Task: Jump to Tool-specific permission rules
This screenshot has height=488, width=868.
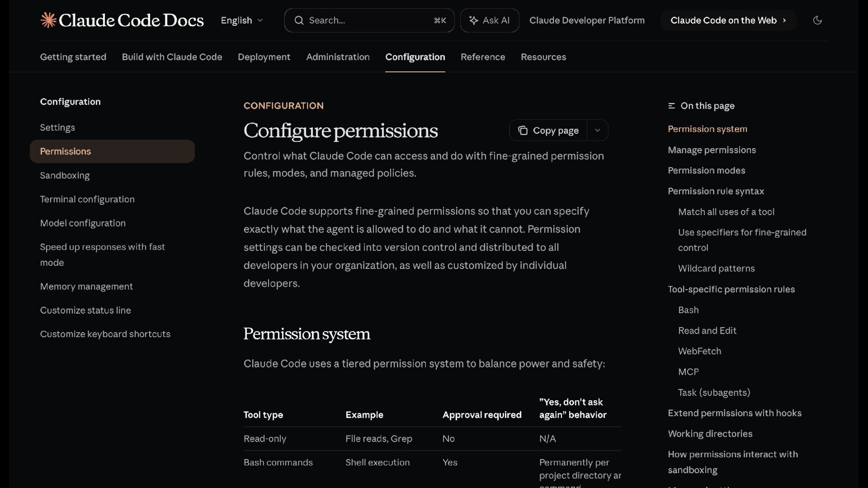Action: click(x=731, y=289)
